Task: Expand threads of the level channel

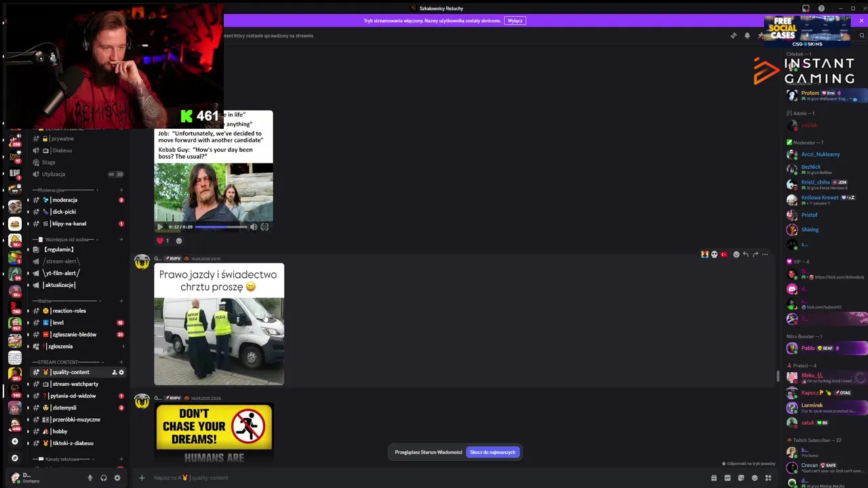Action: coord(28,323)
